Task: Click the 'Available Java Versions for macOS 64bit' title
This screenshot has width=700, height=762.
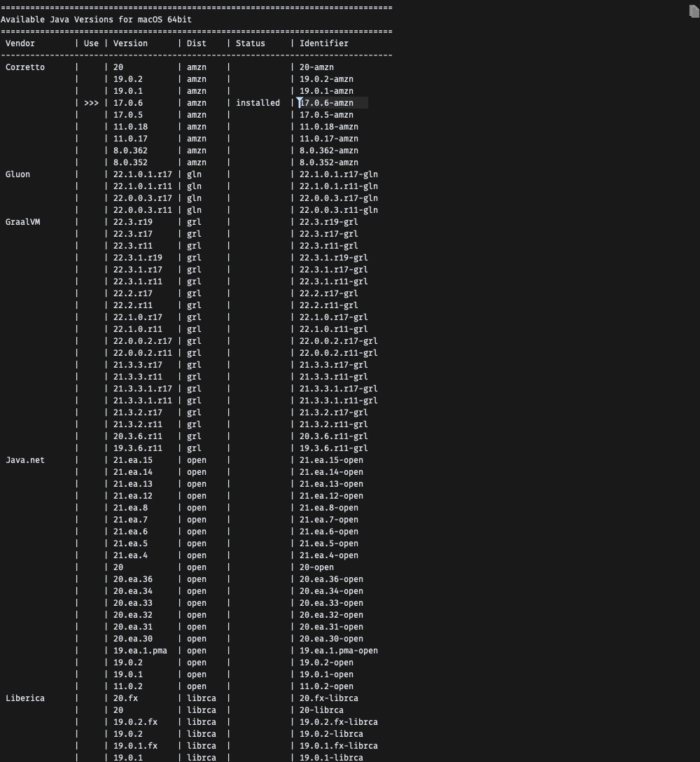Action: point(96,20)
